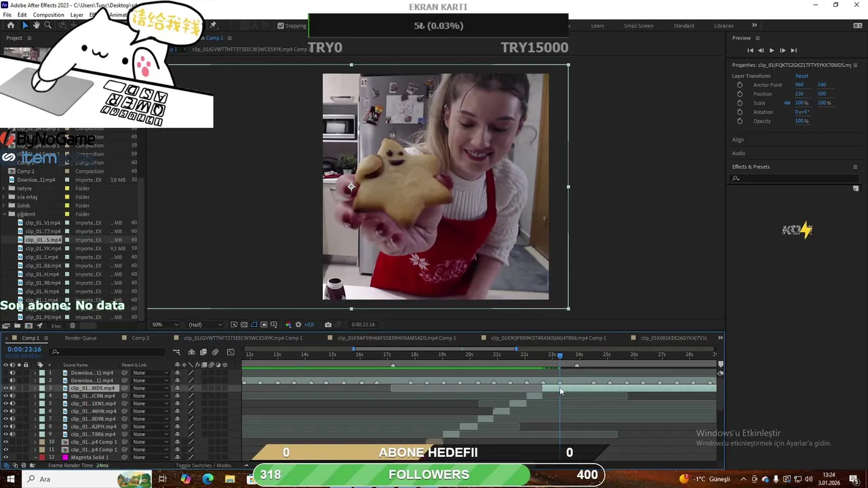Toggle fast previews icon in viewer

234,325
